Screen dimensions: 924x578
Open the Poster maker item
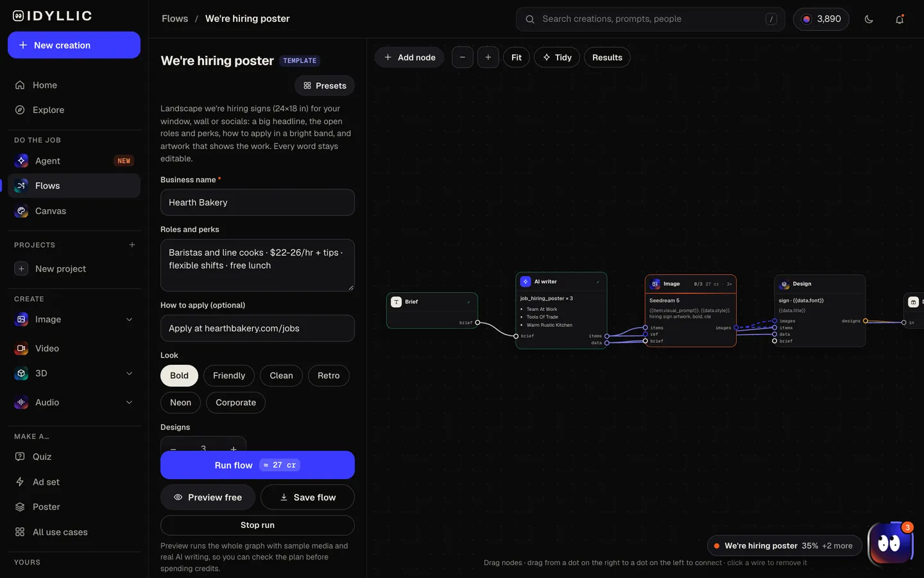coord(74,507)
